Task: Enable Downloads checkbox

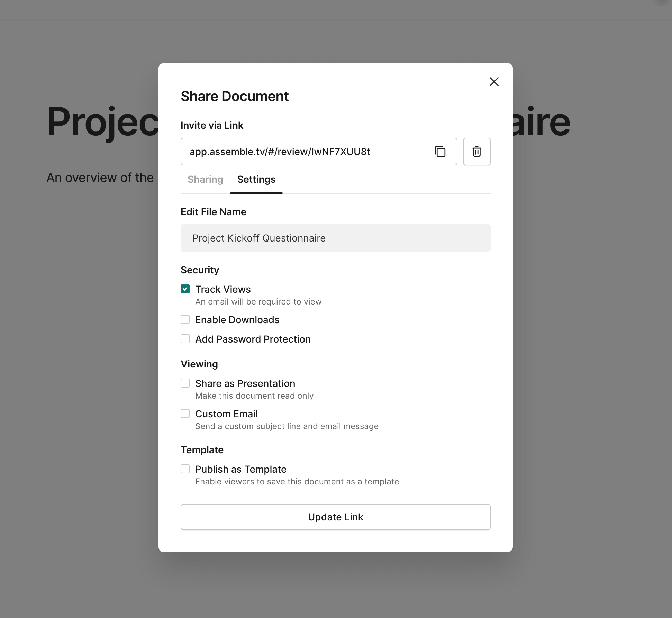Action: 185,319
